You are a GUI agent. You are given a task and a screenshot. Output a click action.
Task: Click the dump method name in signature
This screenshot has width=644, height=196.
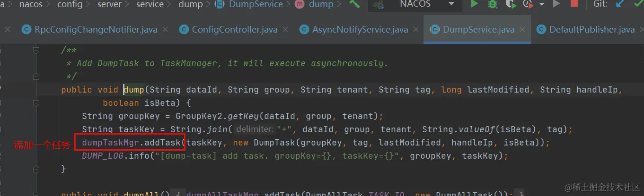point(134,90)
